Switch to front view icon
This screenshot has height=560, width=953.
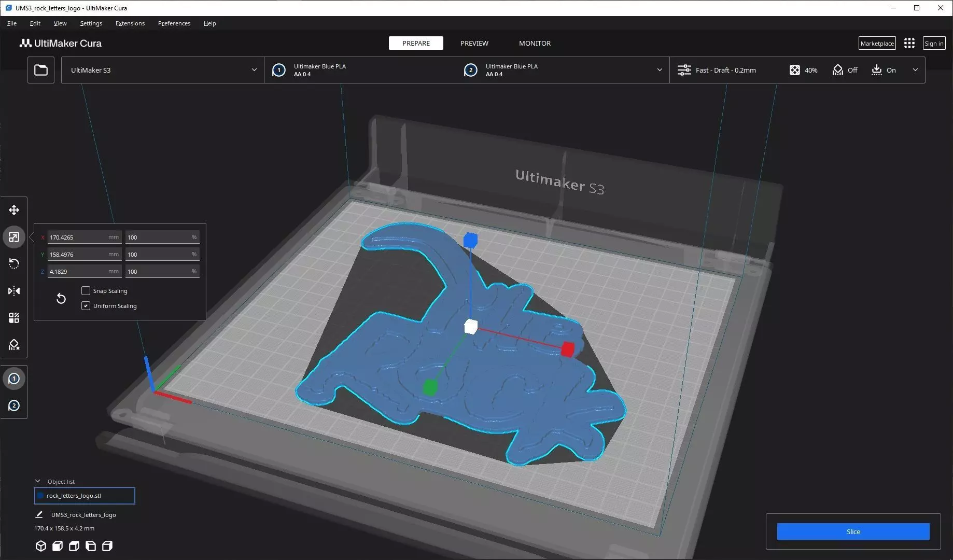[58, 546]
